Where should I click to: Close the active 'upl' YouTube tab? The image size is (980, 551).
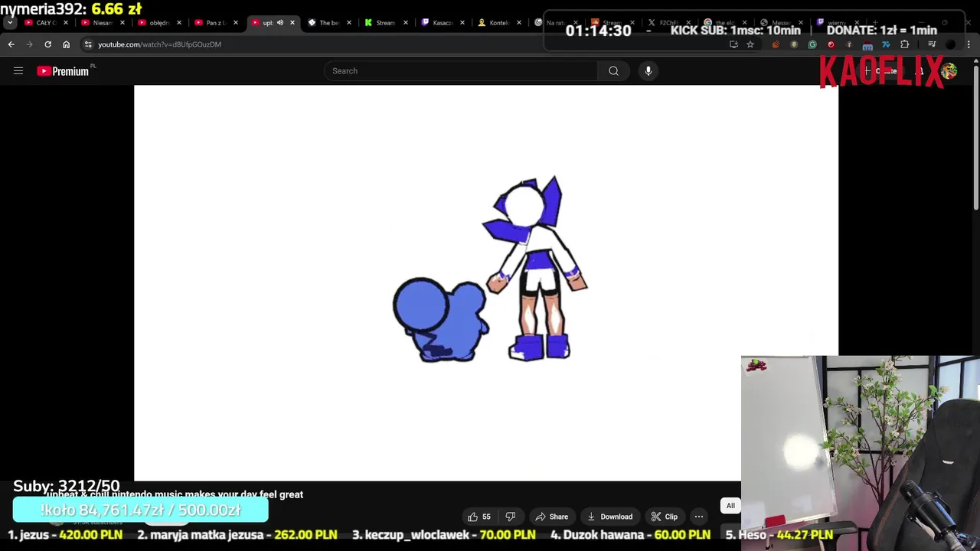[292, 23]
